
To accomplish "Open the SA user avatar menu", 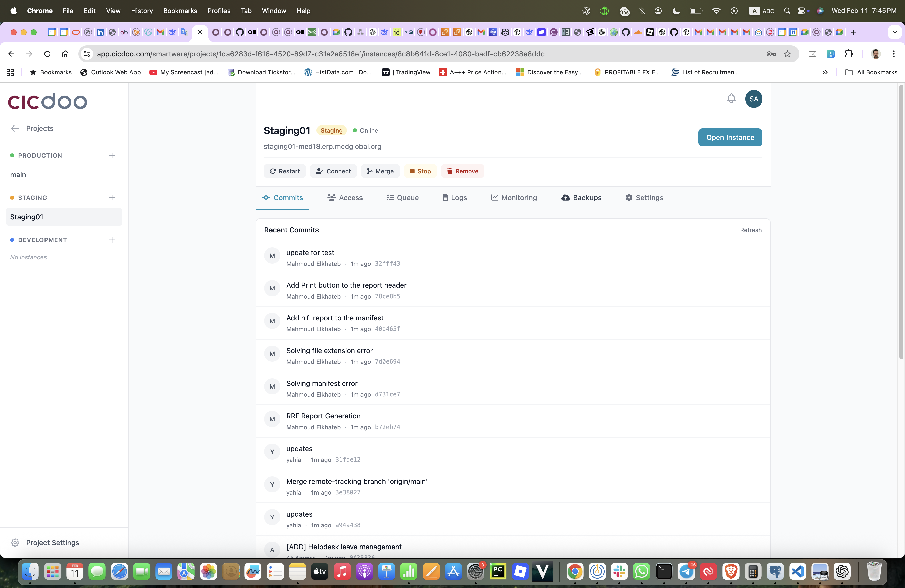I will tap(753, 99).
